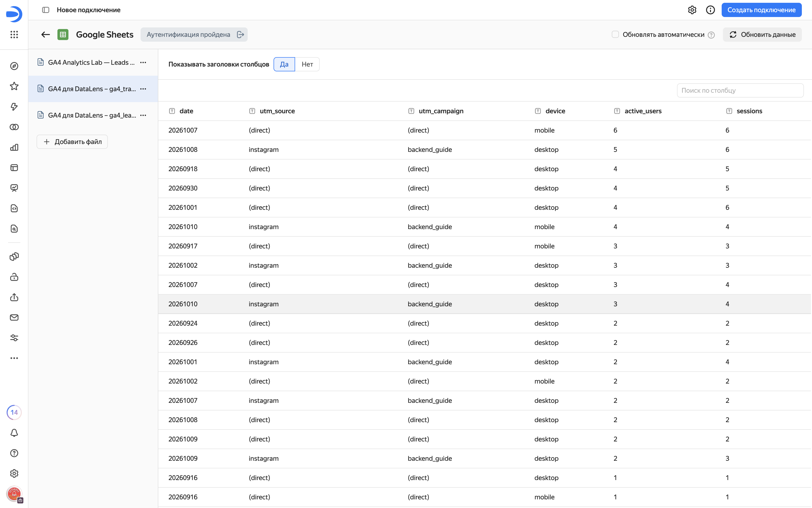Enable the Обновлять автоматически checkbox
Screen dimensions: 812x508
coord(615,34)
